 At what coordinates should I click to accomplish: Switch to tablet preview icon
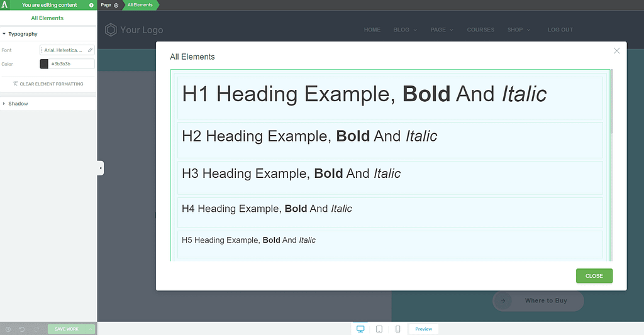coord(379,329)
